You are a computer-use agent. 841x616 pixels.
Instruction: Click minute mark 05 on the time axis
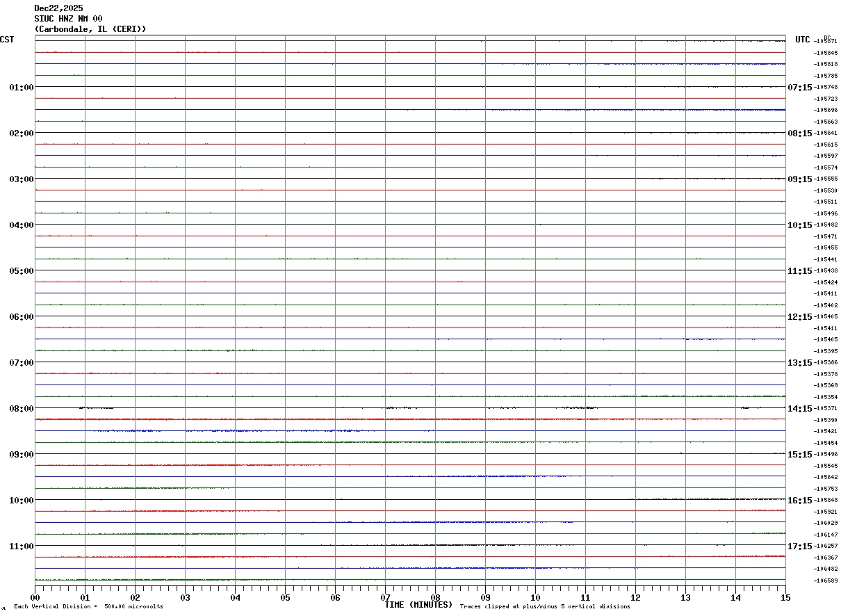[285, 597]
